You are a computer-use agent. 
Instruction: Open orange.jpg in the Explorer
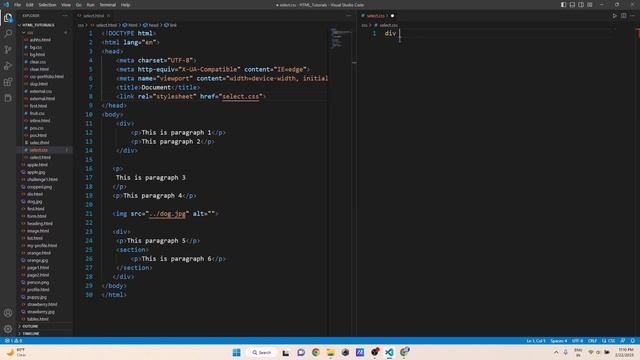pyautogui.click(x=37, y=260)
